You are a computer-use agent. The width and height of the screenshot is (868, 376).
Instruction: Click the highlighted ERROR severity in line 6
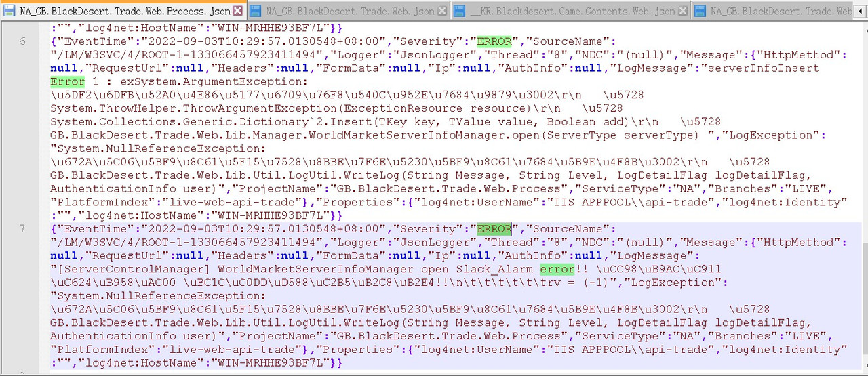[494, 41]
